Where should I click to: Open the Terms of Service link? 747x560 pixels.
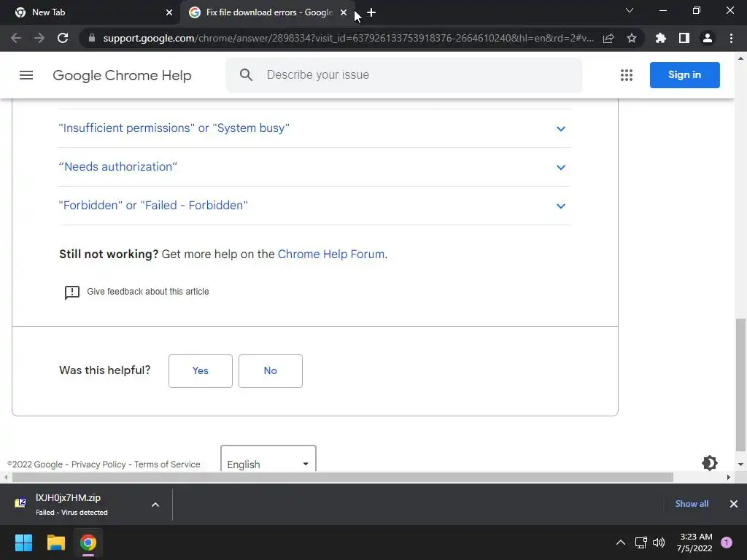click(x=167, y=464)
